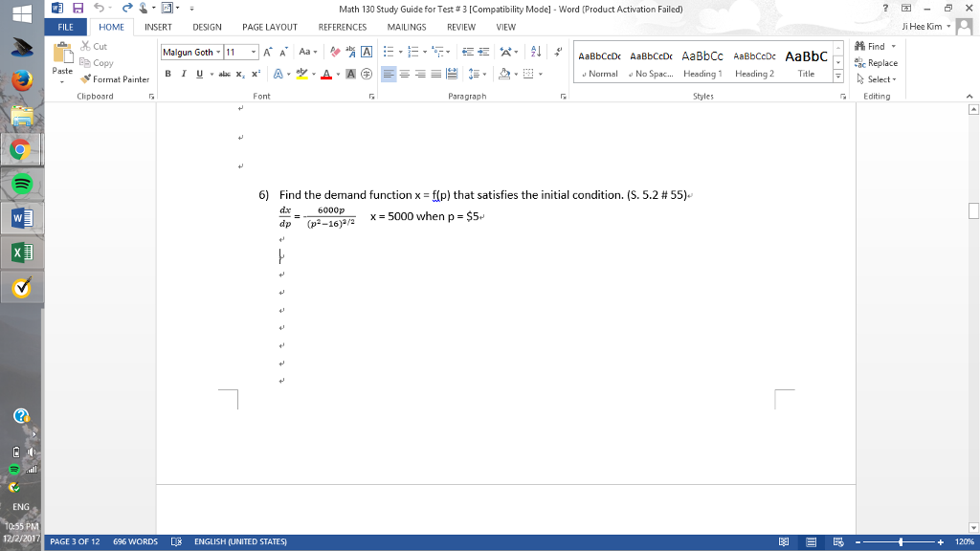Image resolution: width=980 pixels, height=551 pixels.
Task: Apply red font color
Action: (326, 74)
